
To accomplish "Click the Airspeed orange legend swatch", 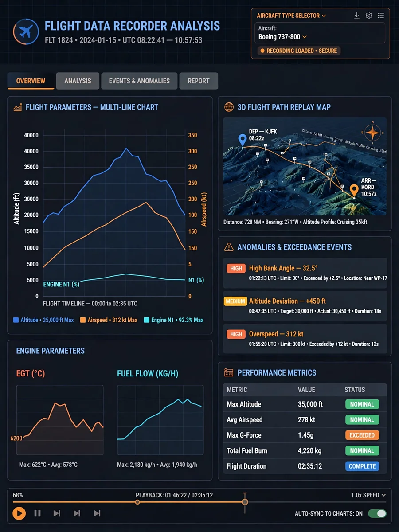I will tap(83, 320).
